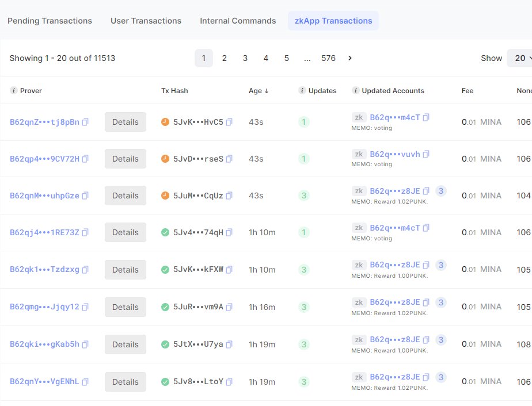The width and height of the screenshot is (532, 406).
Task: Go to page 3
Action: click(245, 58)
